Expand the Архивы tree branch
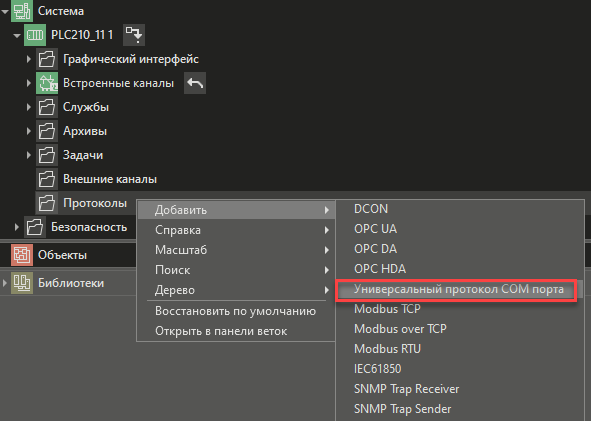Image resolution: width=591 pixels, height=421 pixels. pyautogui.click(x=29, y=131)
